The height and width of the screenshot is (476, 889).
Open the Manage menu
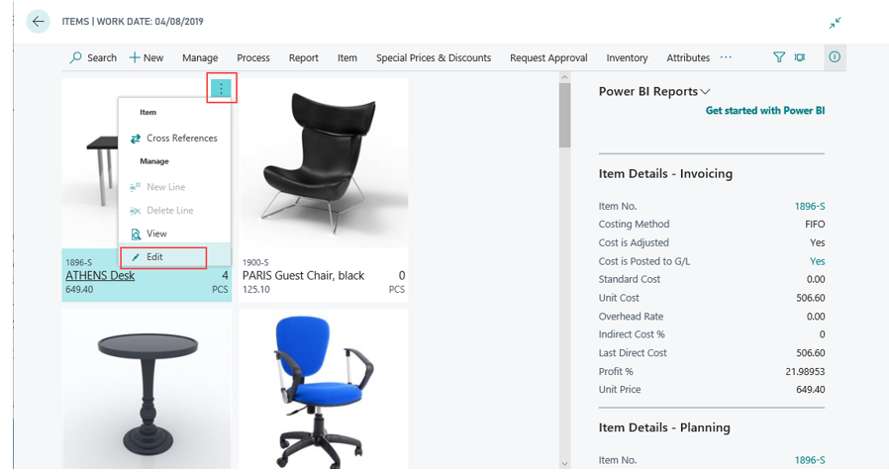200,58
